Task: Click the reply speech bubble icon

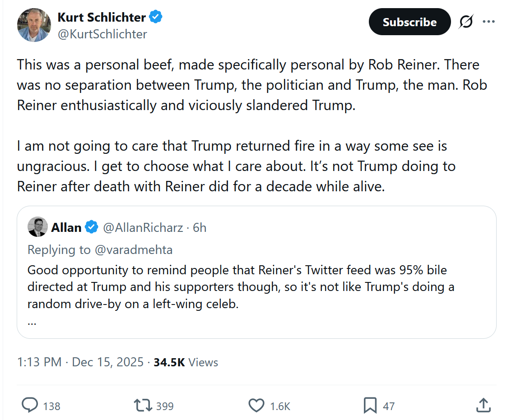Action: (x=30, y=405)
